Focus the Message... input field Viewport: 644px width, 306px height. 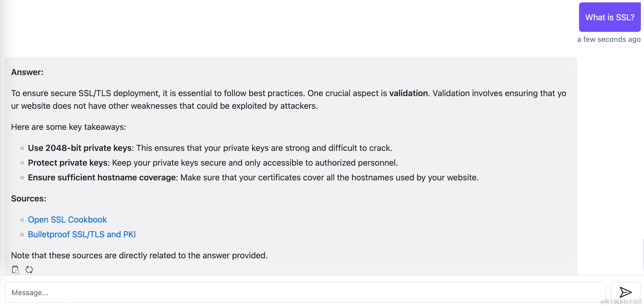point(305,293)
